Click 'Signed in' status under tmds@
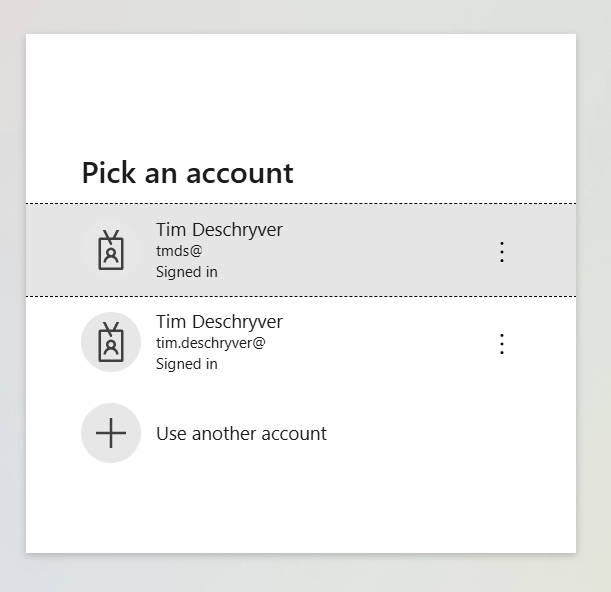Screen dimensions: 611x592 (187, 272)
